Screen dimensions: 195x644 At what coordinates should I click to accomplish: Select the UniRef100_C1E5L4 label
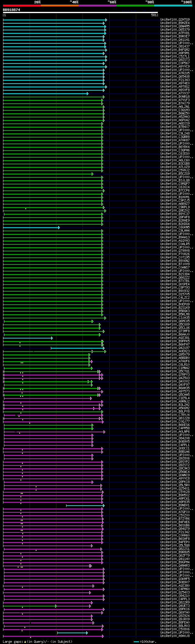pos(175,398)
